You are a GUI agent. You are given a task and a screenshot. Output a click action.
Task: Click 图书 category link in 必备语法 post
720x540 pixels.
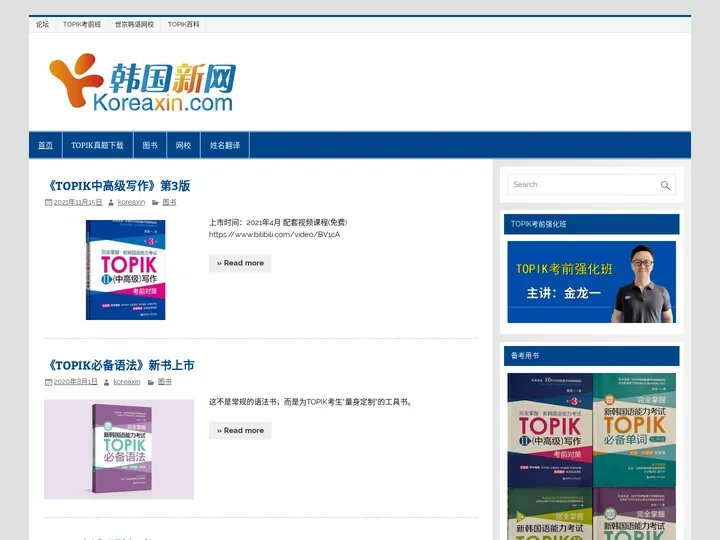coord(164,382)
